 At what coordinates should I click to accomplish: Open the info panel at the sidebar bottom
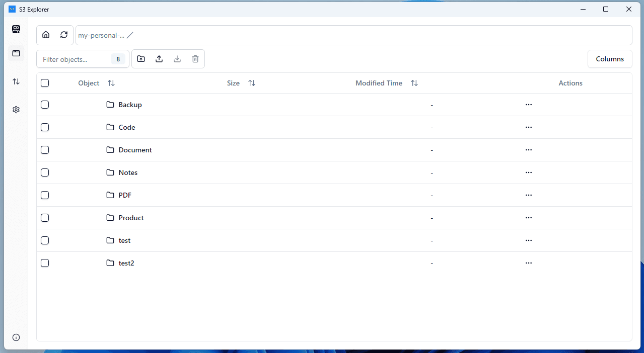pos(16,337)
